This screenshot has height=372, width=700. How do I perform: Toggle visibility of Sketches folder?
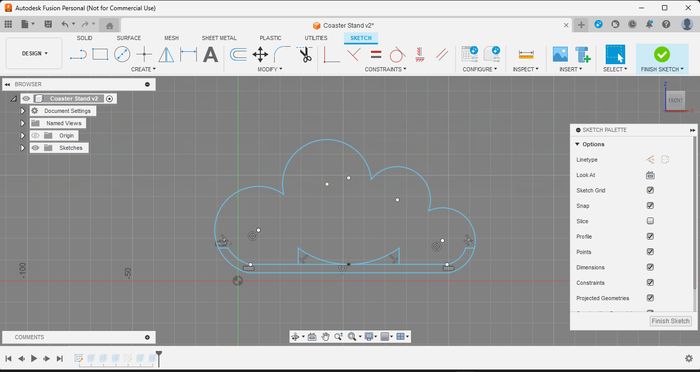36,148
